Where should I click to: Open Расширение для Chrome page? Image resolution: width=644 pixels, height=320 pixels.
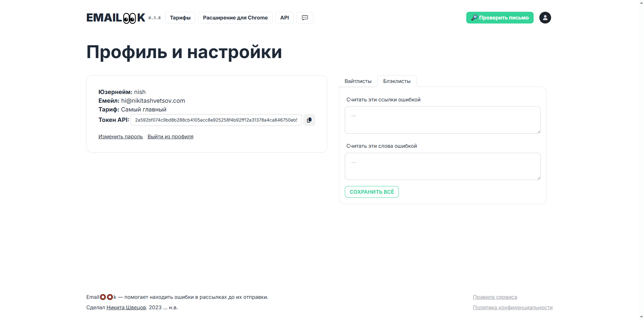(235, 18)
